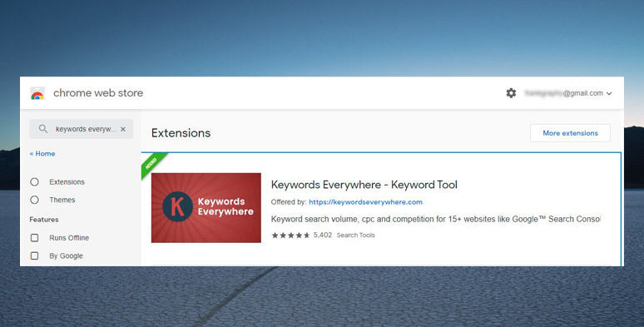
Task: Enable the Runs Offline checkbox
Action: point(34,238)
